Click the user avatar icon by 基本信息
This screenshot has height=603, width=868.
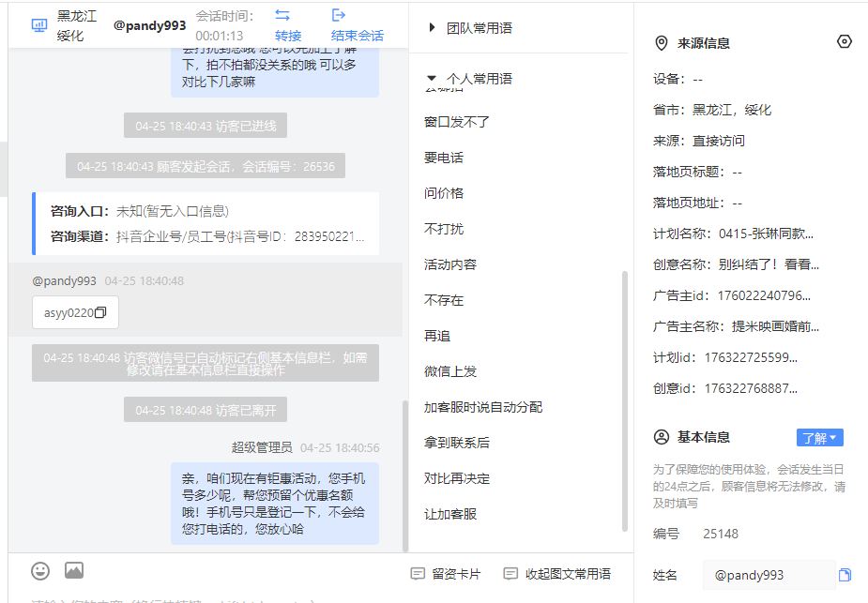click(662, 437)
